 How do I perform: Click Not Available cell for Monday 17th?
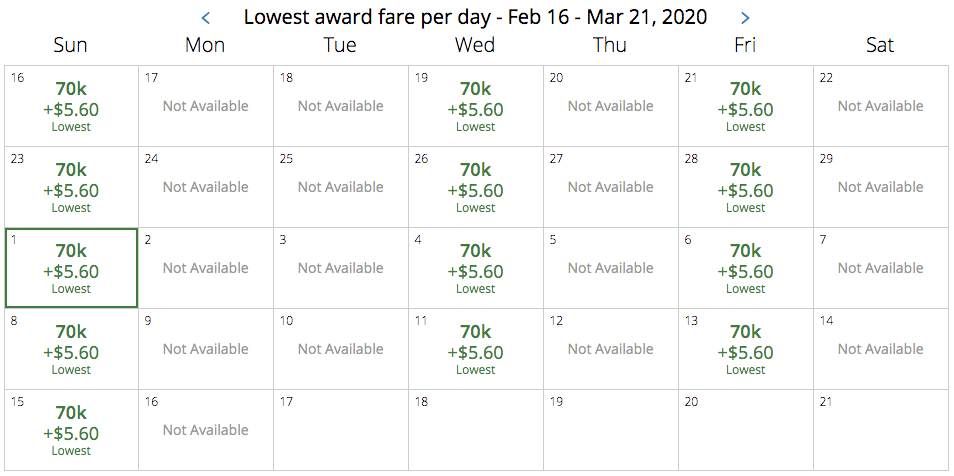[206, 106]
